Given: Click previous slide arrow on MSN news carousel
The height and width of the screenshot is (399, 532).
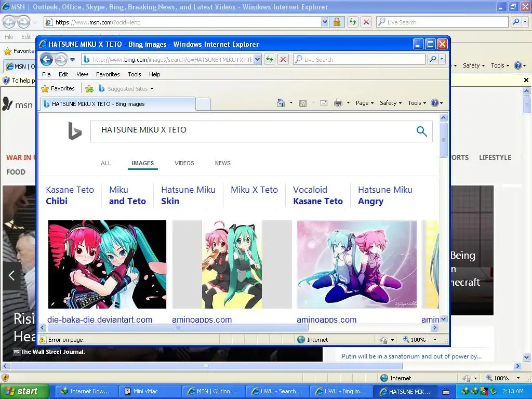Looking at the screenshot, I should point(11,275).
